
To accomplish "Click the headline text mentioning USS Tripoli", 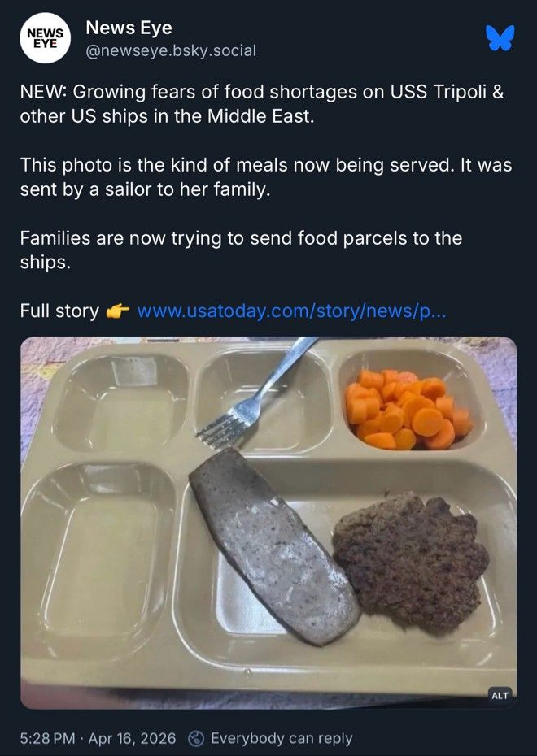I will (x=262, y=104).
